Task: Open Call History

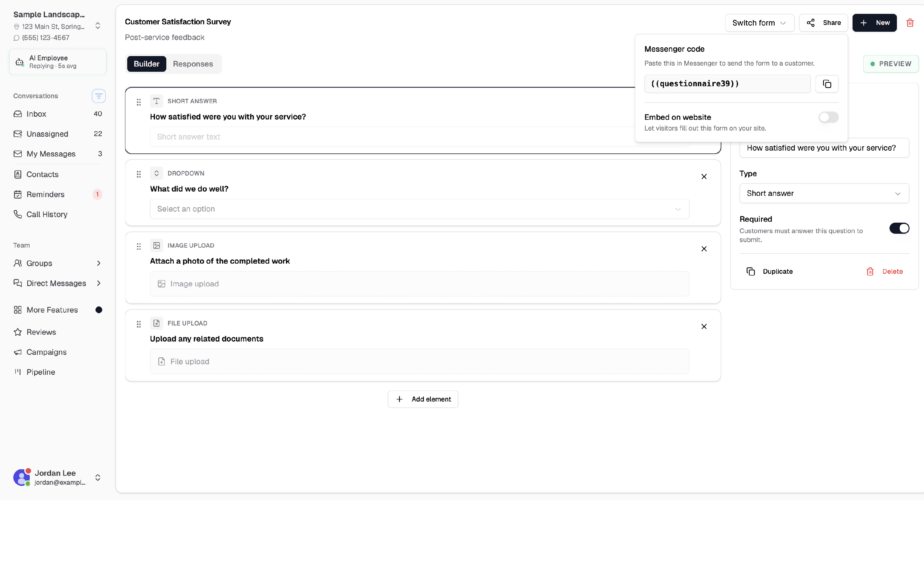Action: pyautogui.click(x=58, y=214)
